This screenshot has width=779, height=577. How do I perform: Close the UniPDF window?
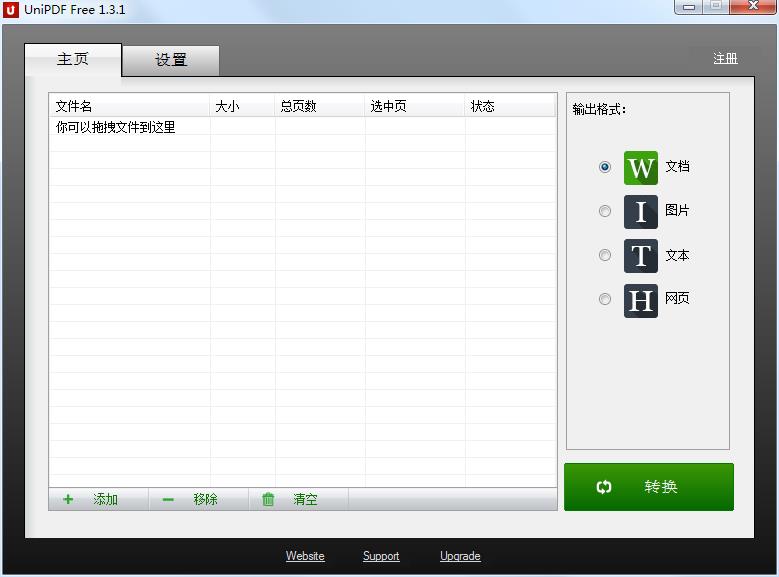pyautogui.click(x=753, y=6)
